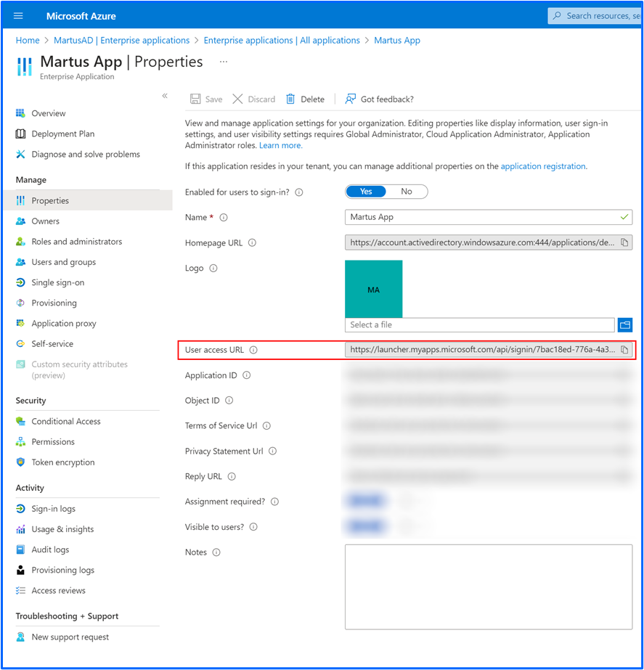Show info tooltip for Terms of Service Url
Screen dimensions: 644x670
(266, 425)
